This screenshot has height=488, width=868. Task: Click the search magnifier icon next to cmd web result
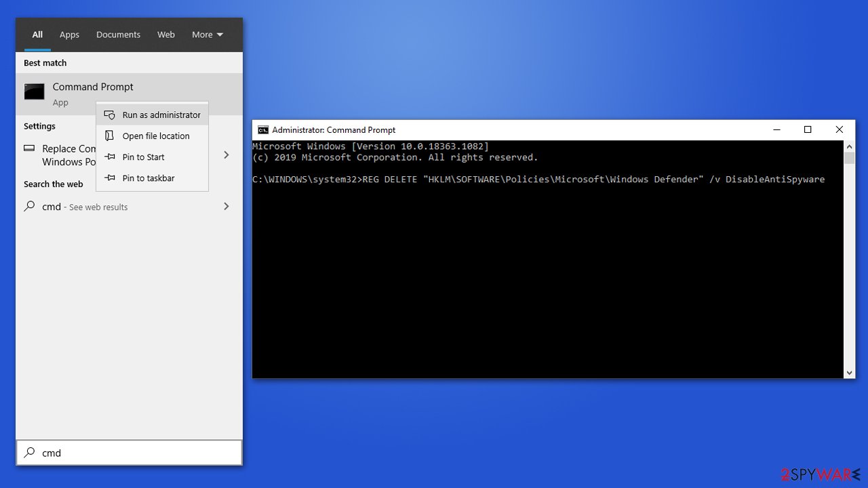point(29,206)
